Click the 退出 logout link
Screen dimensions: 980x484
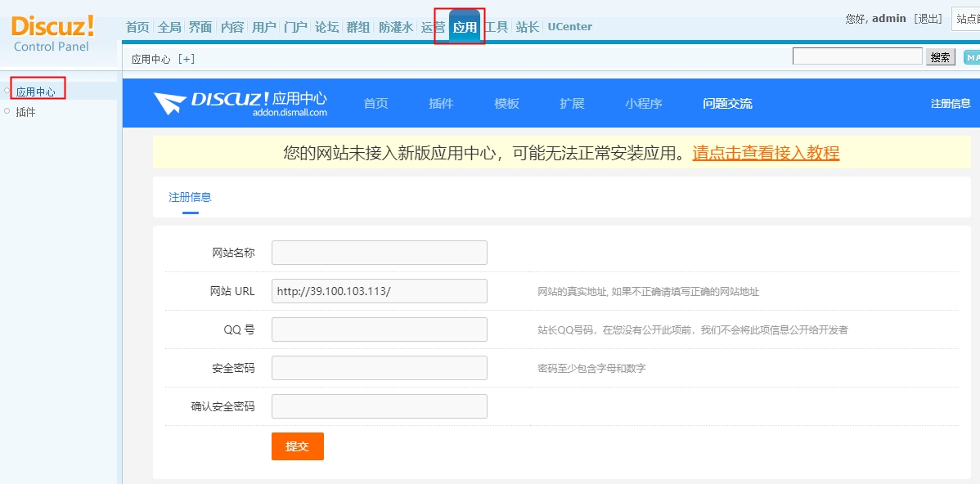928,19
